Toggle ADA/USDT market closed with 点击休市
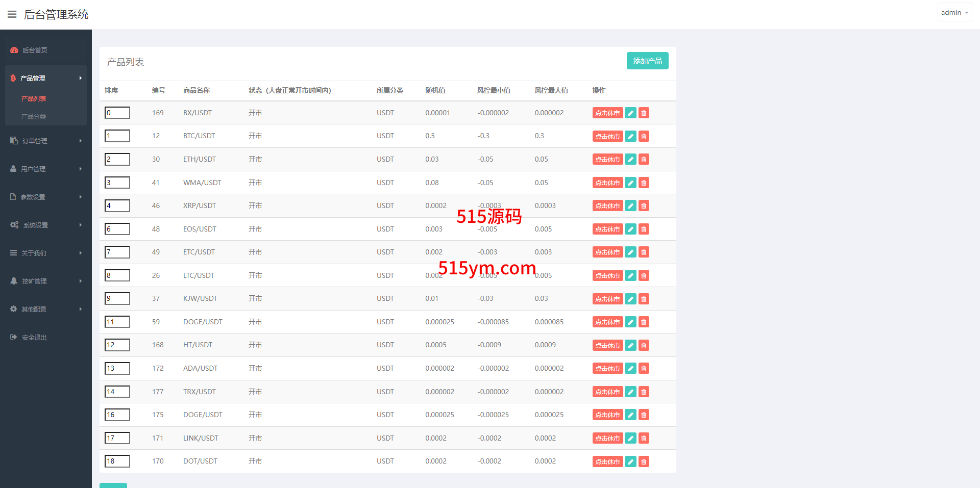This screenshot has width=980, height=488. 607,369
